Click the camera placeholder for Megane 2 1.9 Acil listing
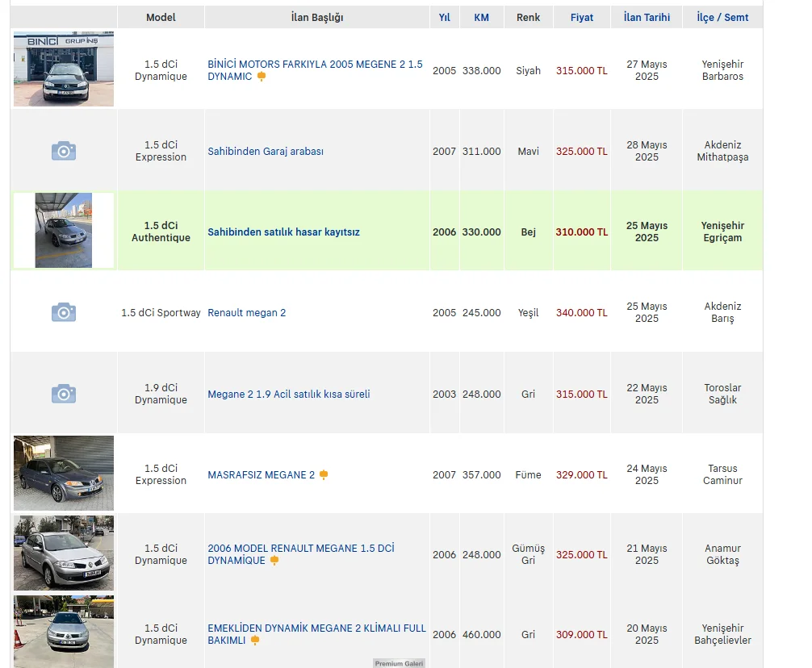 click(64, 393)
